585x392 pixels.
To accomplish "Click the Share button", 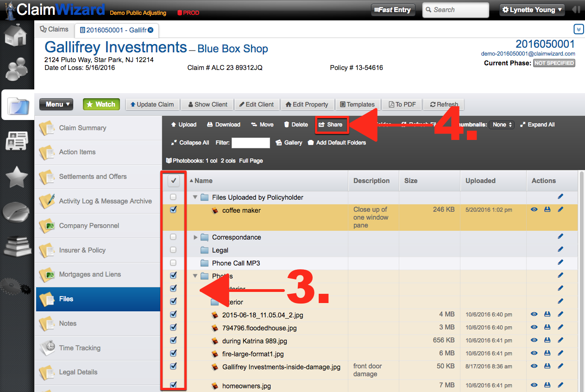I will coord(331,125).
